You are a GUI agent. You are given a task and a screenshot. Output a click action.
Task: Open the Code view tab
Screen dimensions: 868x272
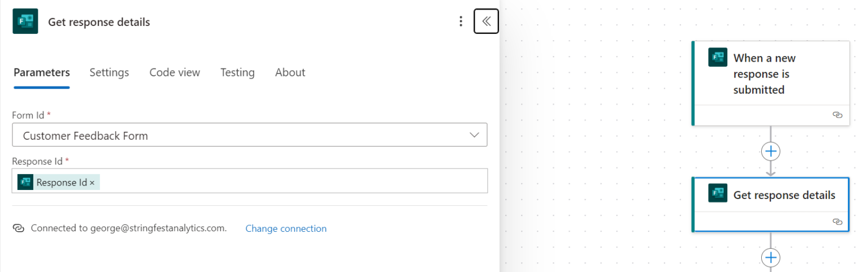coord(175,72)
